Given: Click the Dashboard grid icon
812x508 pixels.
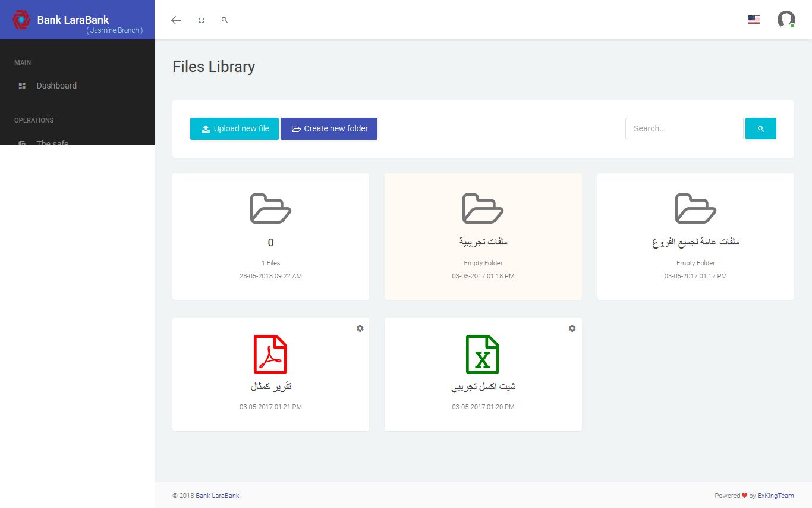Looking at the screenshot, I should (22, 86).
